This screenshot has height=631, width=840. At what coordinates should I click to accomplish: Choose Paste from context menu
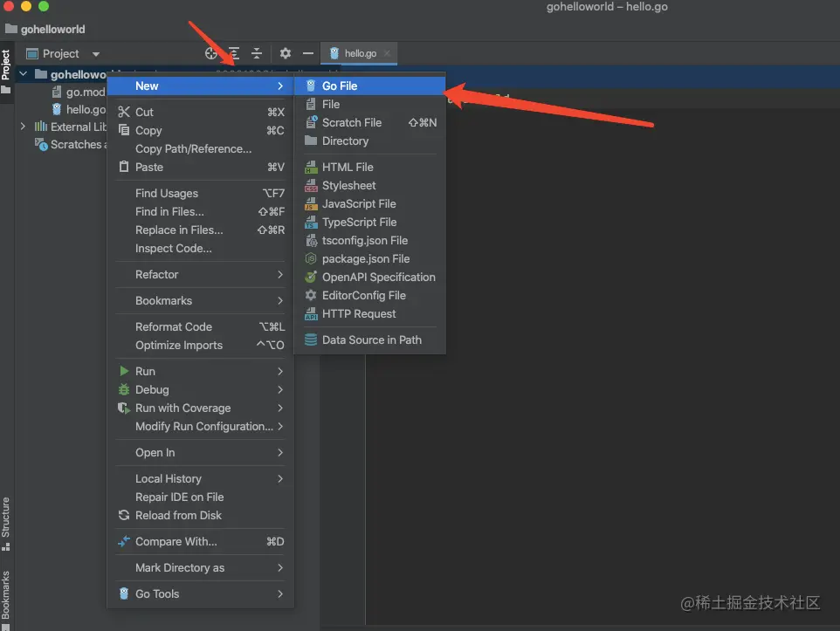point(201,167)
